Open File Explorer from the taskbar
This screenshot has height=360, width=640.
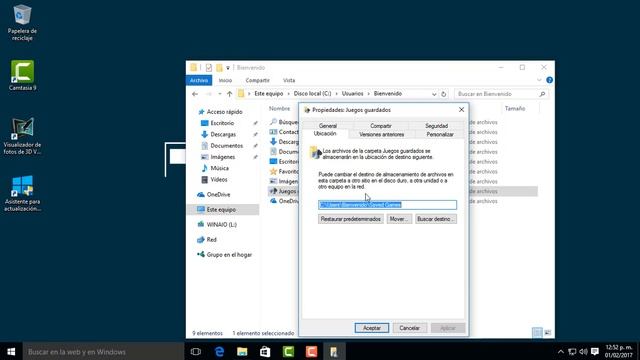pyautogui.click(x=242, y=351)
